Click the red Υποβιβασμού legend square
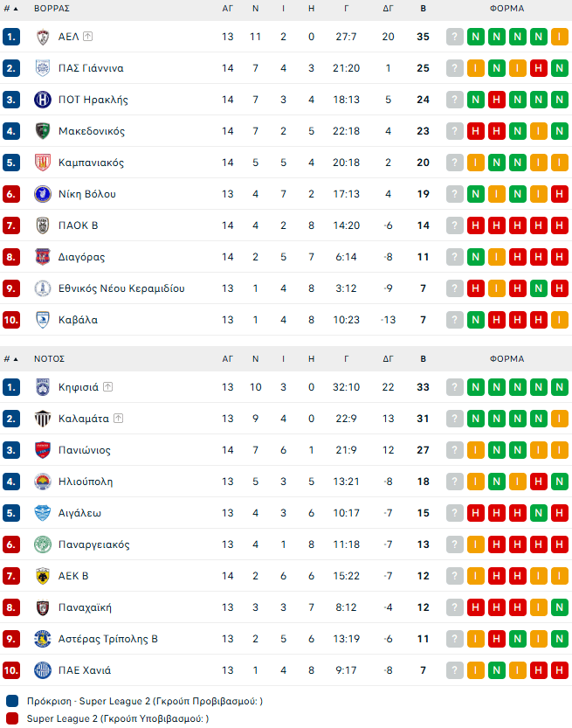Image resolution: width=572 pixels, height=728 pixels. [11, 718]
